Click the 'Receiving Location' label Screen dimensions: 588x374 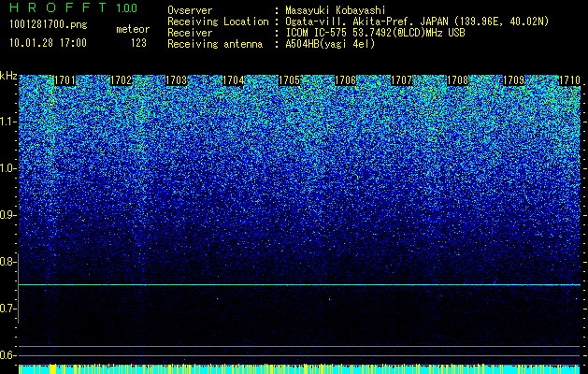pos(218,22)
